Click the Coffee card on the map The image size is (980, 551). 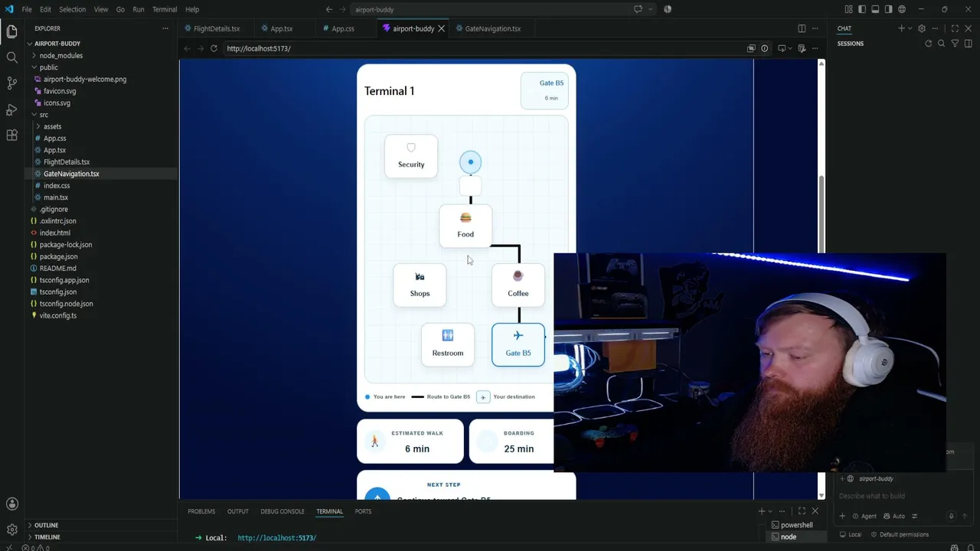click(518, 285)
